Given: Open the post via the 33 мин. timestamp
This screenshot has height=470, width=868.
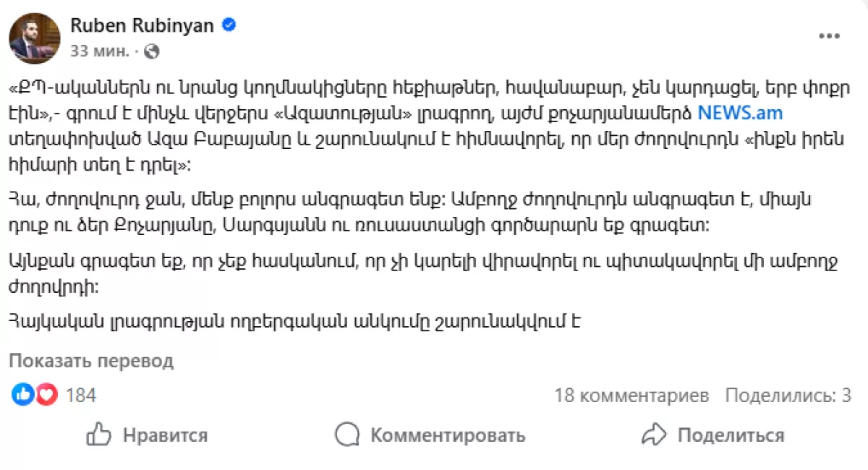Looking at the screenshot, I should pos(100,51).
